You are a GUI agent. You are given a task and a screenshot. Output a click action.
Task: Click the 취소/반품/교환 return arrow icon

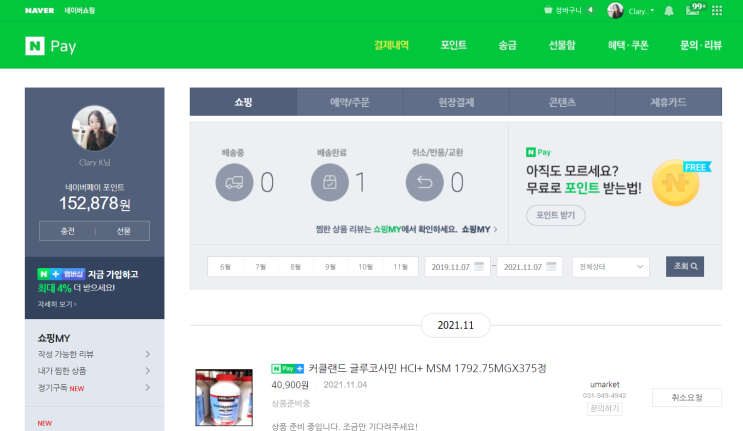(x=425, y=182)
